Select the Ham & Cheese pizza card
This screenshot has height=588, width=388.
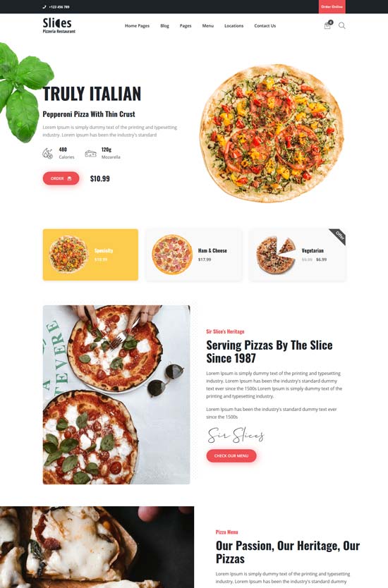pyautogui.click(x=193, y=255)
